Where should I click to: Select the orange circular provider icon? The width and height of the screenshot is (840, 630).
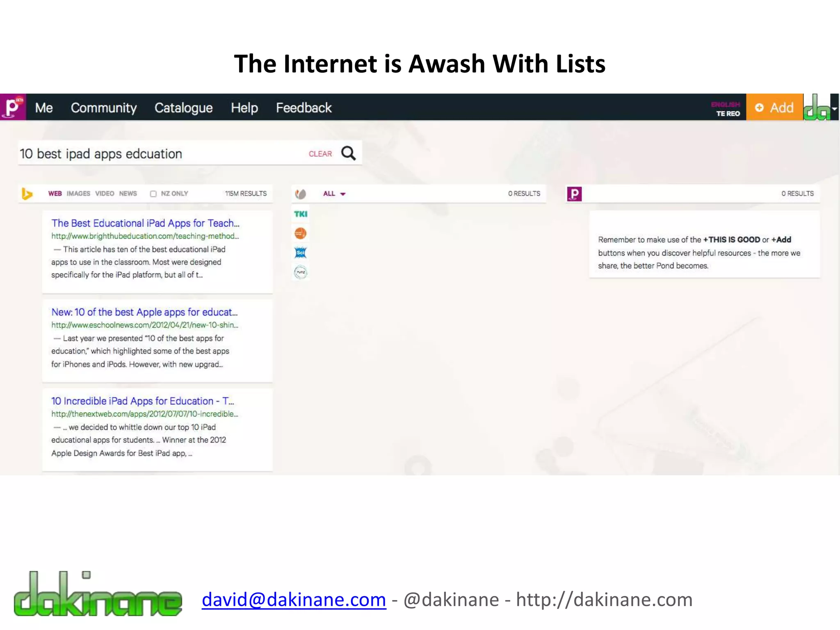tap(301, 233)
